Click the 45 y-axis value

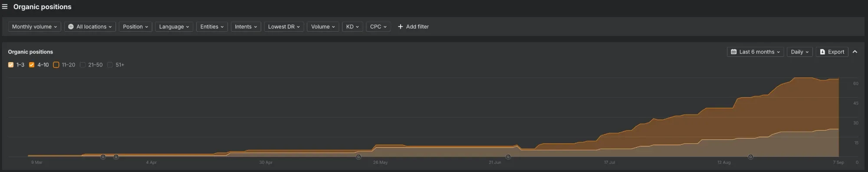pos(856,103)
